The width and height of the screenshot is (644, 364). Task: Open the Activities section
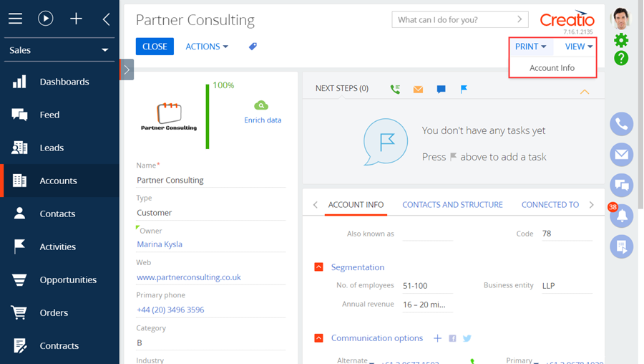tap(59, 246)
